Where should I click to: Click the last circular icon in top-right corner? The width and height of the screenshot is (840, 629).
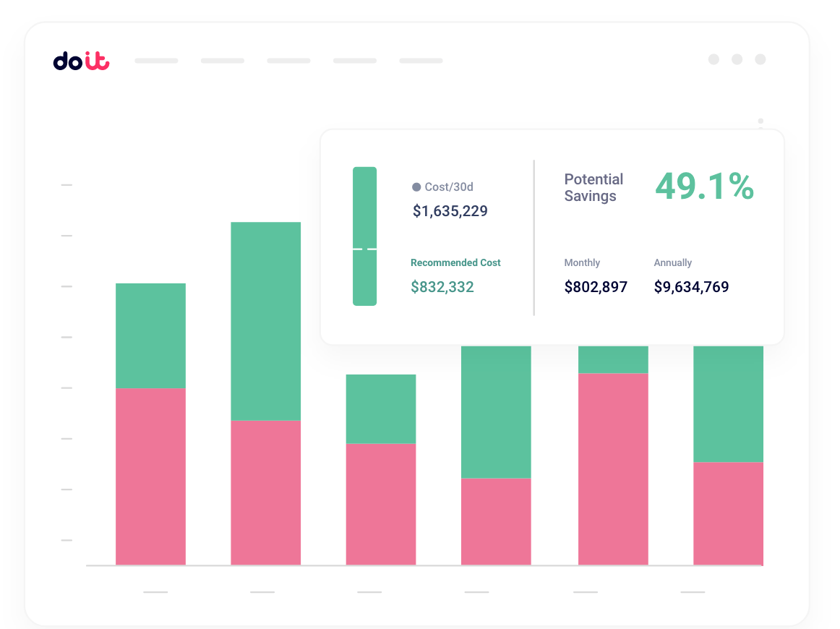(760, 60)
